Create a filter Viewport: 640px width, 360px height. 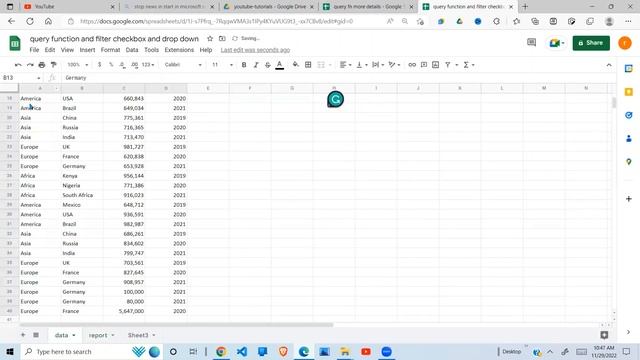(x=448, y=65)
